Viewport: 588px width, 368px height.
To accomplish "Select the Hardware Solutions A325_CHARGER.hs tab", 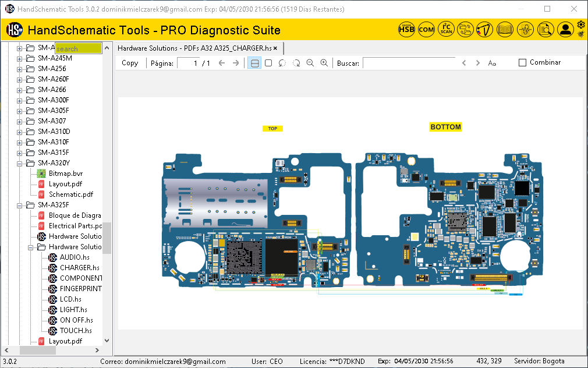I will [194, 48].
